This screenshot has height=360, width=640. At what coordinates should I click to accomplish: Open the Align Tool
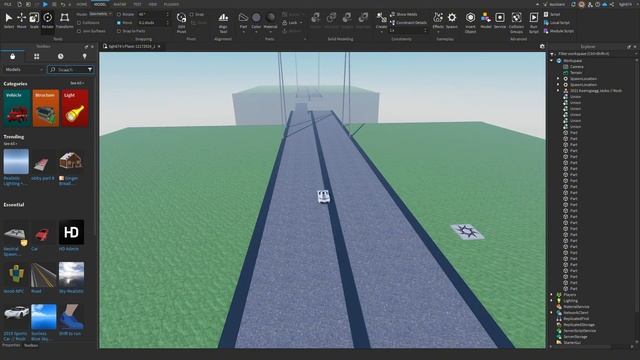pos(223,22)
